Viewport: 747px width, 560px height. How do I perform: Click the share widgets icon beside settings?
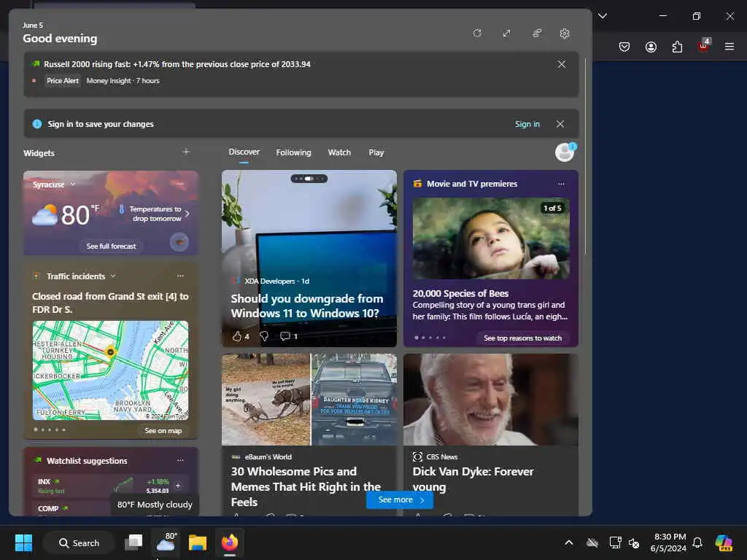click(537, 34)
